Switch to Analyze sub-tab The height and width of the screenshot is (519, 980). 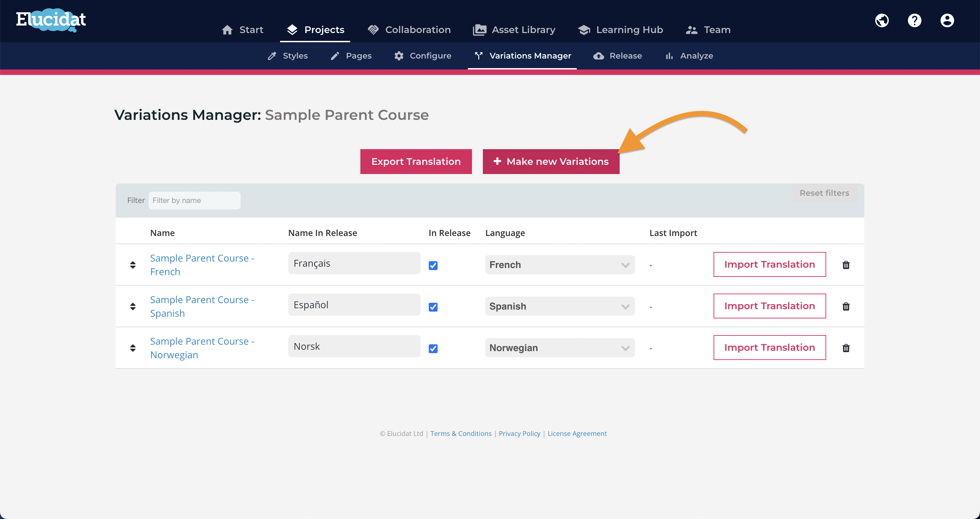pos(689,56)
